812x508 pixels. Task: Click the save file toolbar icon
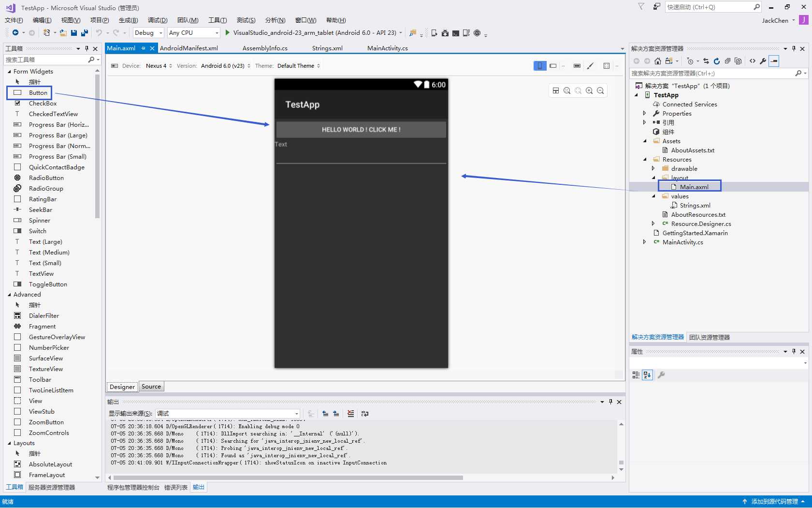tap(74, 33)
